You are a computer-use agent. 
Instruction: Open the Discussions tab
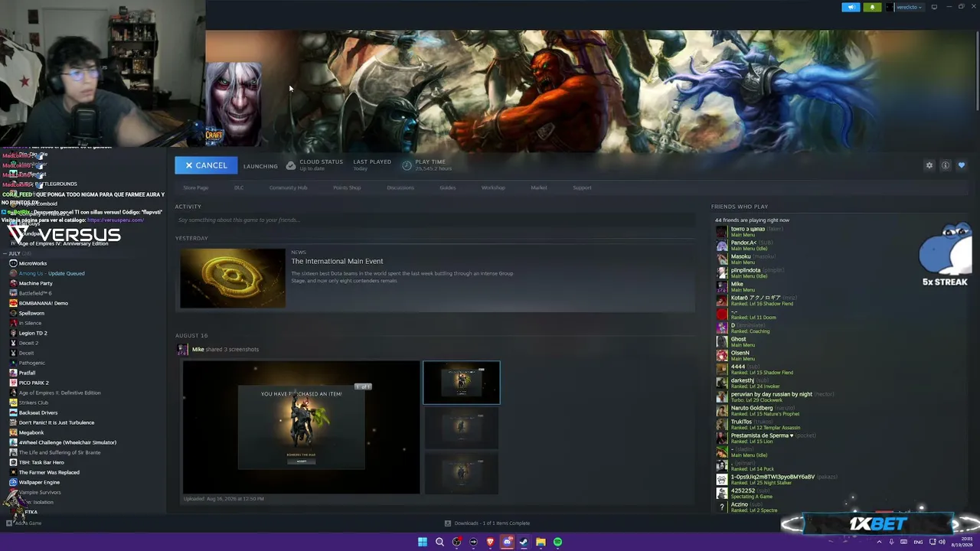pyautogui.click(x=400, y=187)
